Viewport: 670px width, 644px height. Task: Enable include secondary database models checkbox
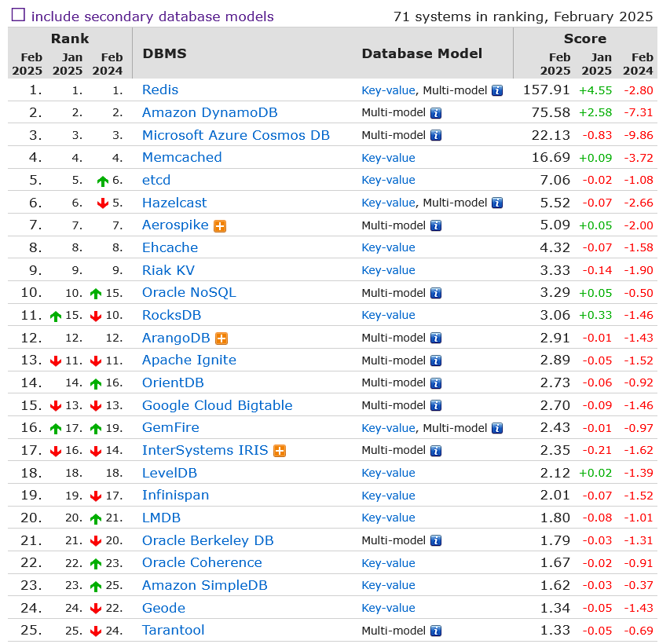pos(18,15)
